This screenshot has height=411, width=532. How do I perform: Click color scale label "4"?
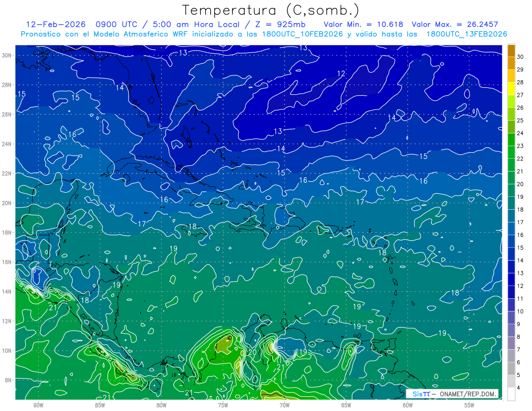(519, 388)
